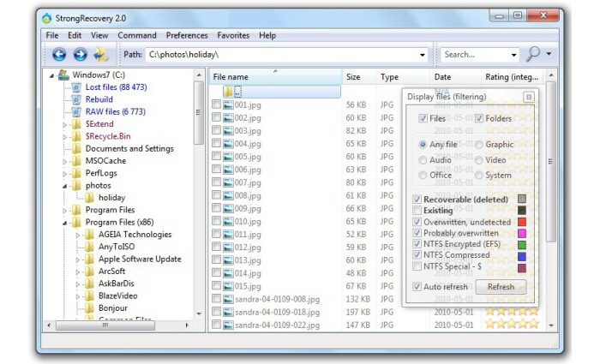Screen dimensions: 600x364
Task: Open the Path dropdown arrow
Action: (422, 55)
